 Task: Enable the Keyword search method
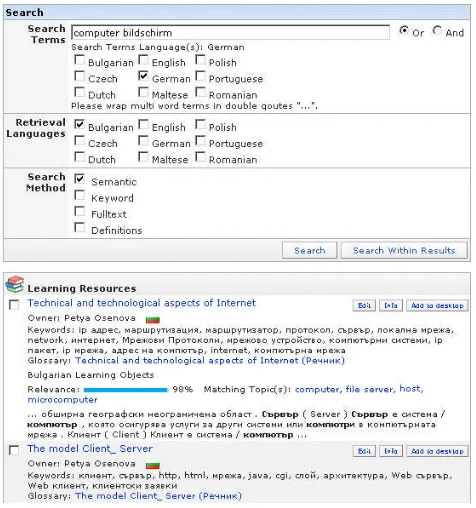pyautogui.click(x=79, y=195)
